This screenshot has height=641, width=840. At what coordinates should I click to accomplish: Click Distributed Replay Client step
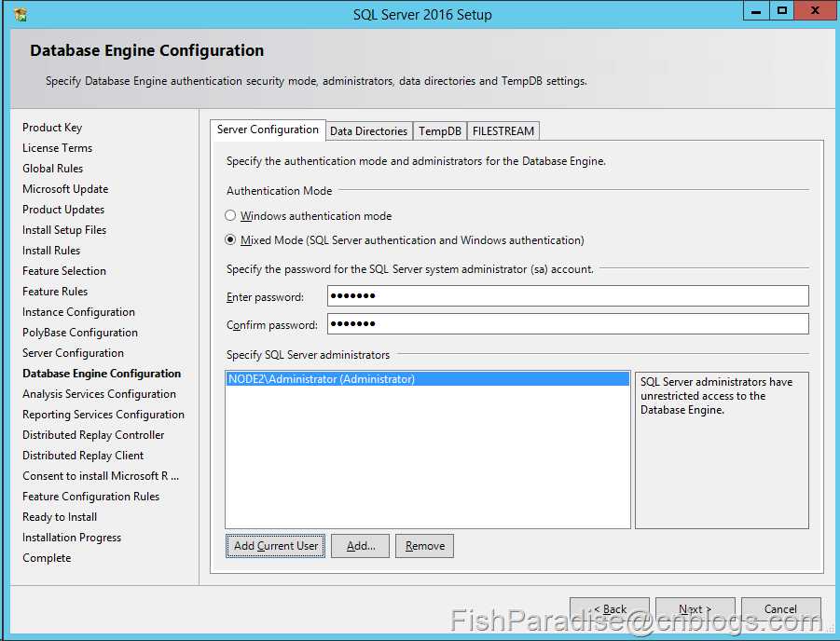[83, 456]
